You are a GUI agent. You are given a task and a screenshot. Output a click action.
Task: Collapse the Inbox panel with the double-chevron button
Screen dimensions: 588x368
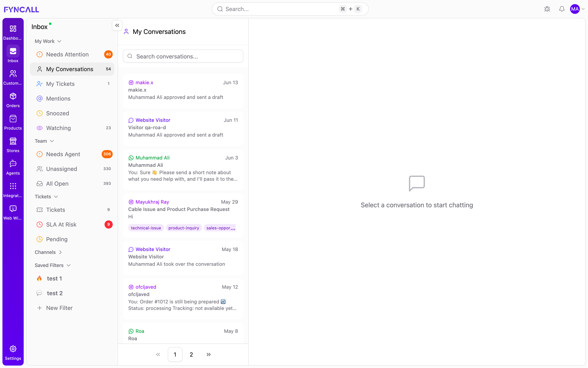117,25
